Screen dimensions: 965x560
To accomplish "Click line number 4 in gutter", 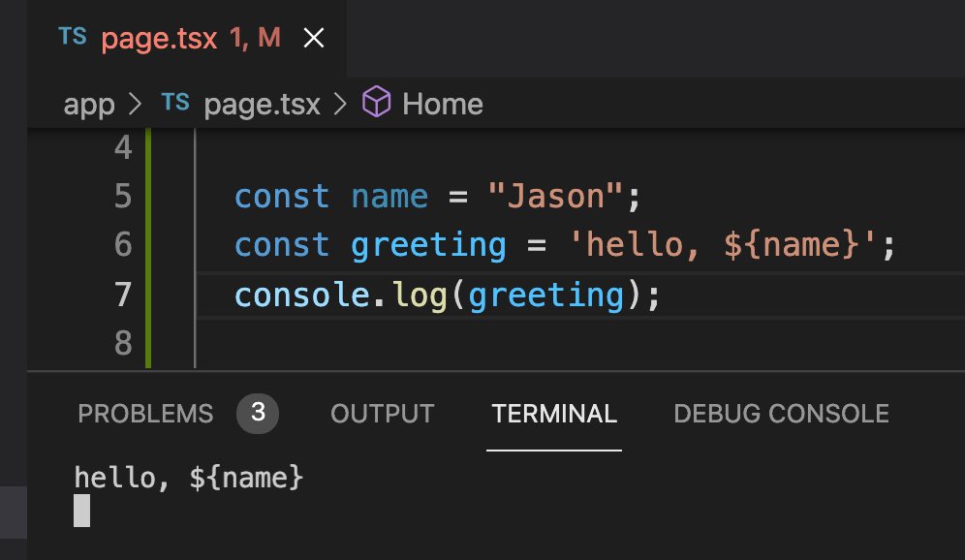I will pyautogui.click(x=123, y=147).
